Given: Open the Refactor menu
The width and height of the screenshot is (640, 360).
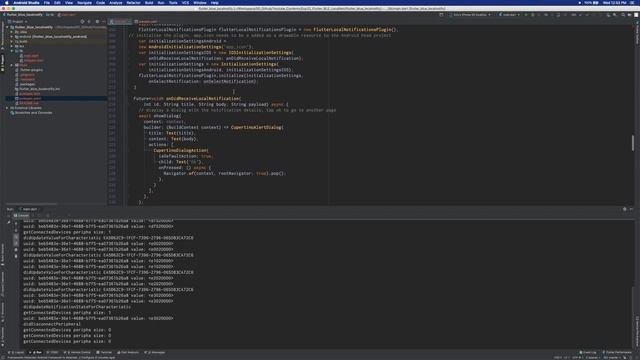Looking at the screenshot, I should [133, 2].
